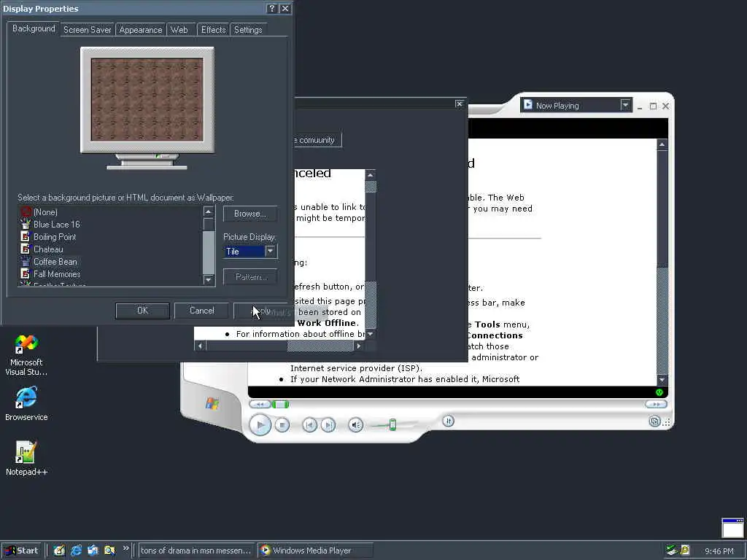
Task: Click the green status icon in the Media Player video area
Action: pyautogui.click(x=659, y=392)
